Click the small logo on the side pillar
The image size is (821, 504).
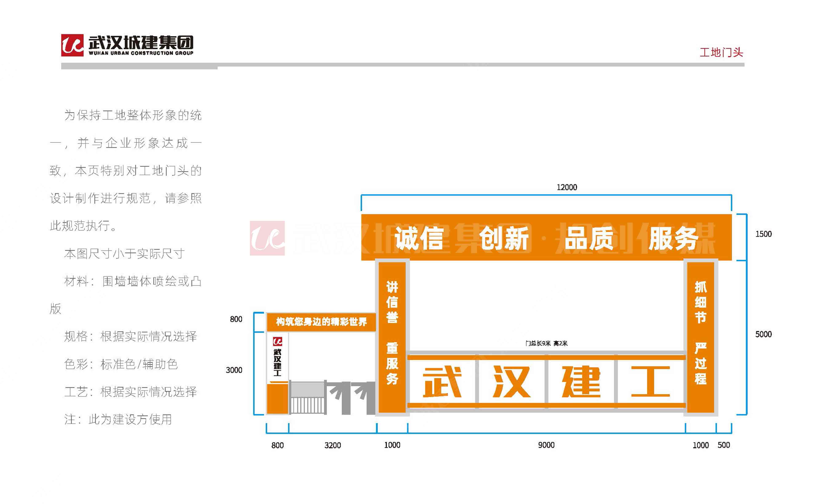277,341
